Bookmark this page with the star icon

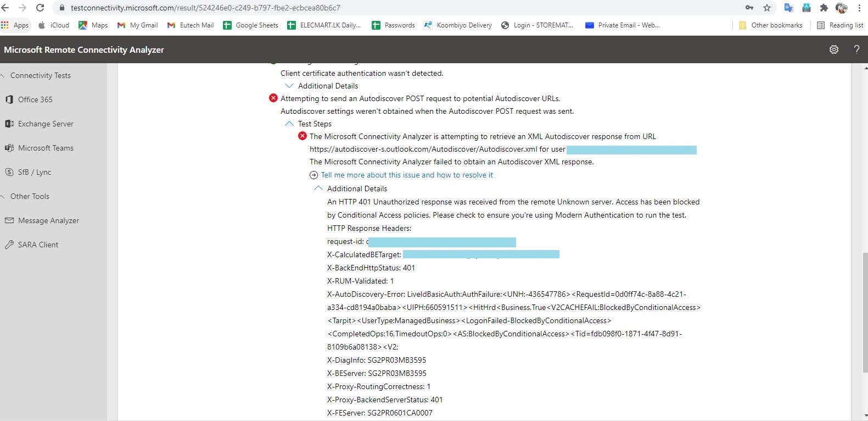click(x=767, y=8)
